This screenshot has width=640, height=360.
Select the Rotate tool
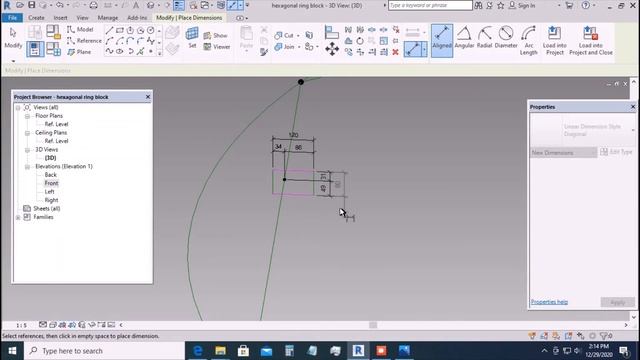pos(360,41)
